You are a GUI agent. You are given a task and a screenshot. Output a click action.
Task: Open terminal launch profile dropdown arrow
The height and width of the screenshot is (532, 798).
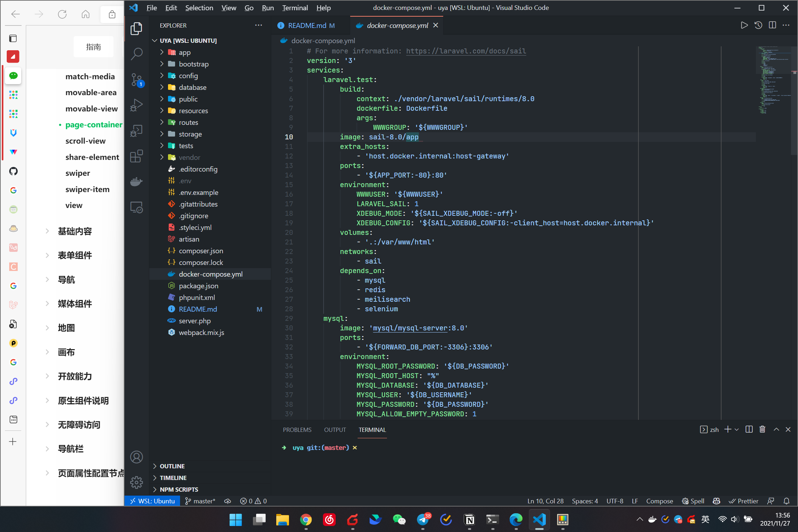(x=737, y=429)
